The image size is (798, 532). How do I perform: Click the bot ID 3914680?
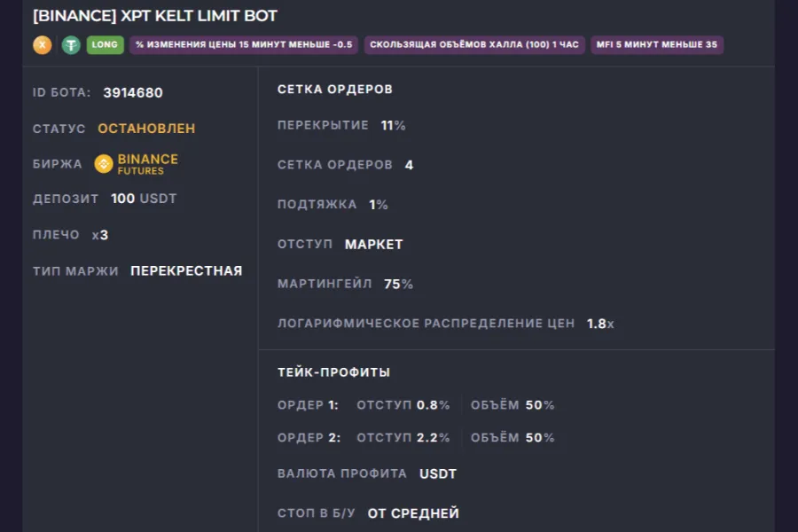[x=132, y=92]
